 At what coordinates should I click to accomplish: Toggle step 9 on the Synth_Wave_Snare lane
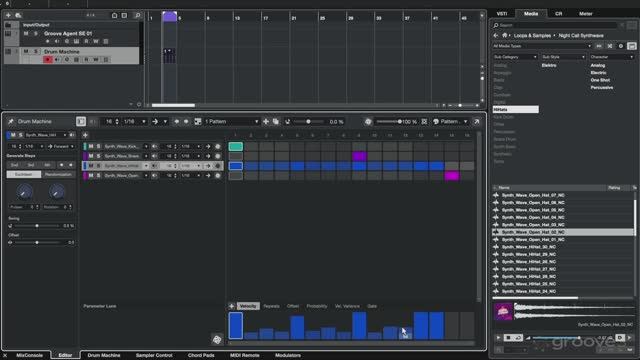[359, 156]
